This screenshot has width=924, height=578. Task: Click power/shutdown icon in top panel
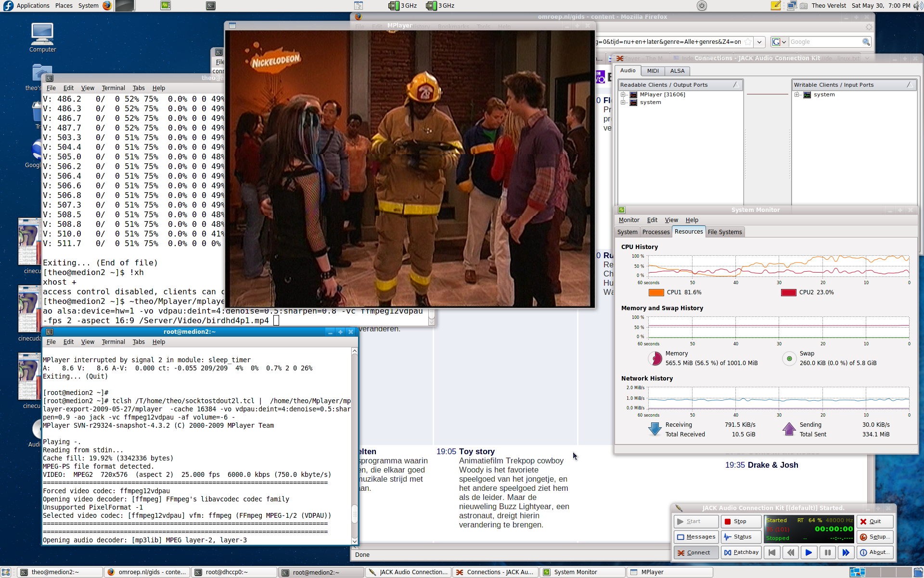(702, 6)
